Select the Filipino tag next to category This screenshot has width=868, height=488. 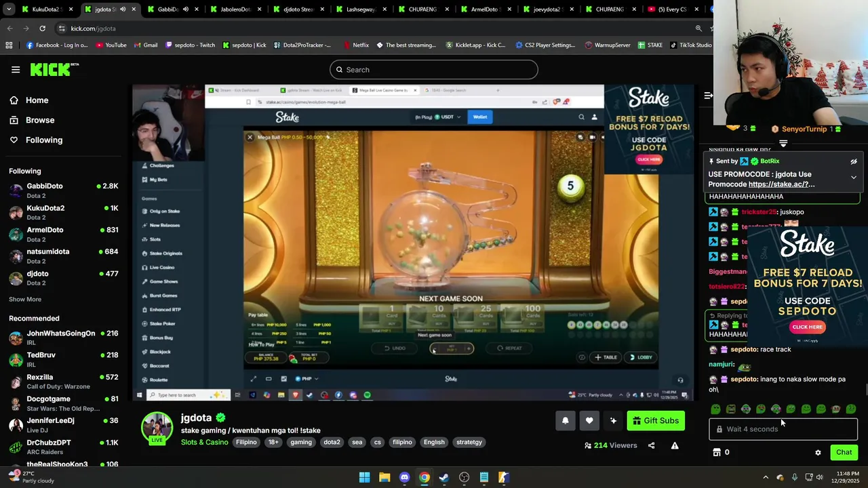click(246, 442)
